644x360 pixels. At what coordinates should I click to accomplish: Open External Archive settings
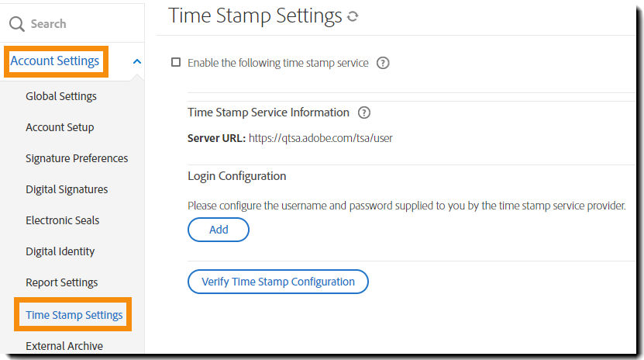[64, 346]
